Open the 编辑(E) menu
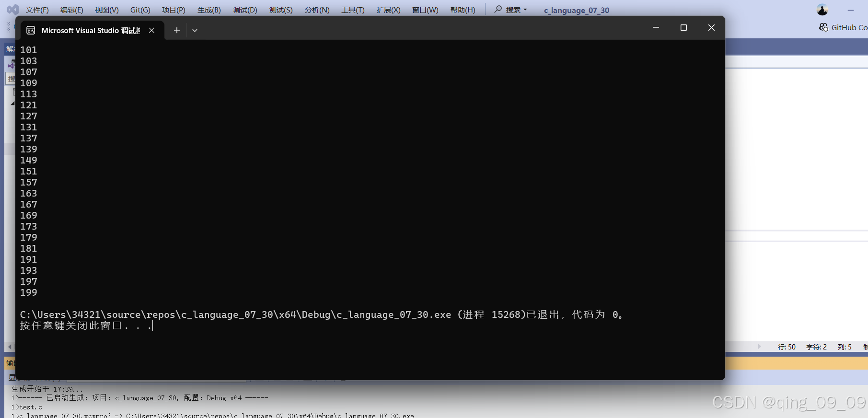The height and width of the screenshot is (418, 868). tap(71, 10)
